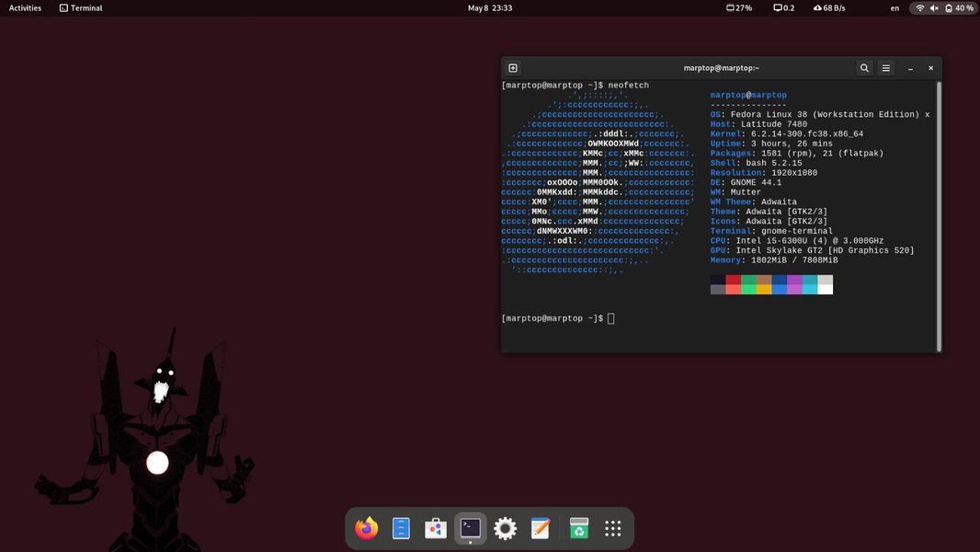Open the en keyboard layout menu

[895, 8]
